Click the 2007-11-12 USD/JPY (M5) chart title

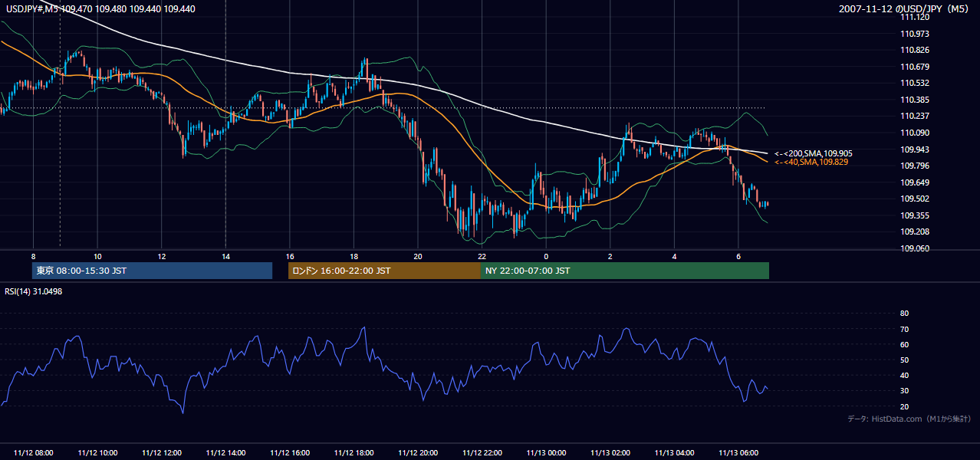(905, 8)
